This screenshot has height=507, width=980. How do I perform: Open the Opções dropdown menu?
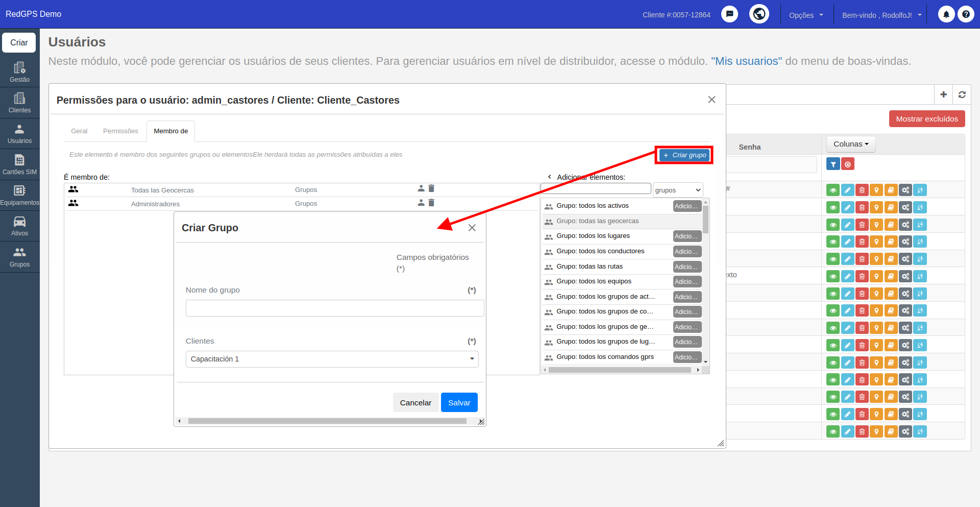(x=806, y=15)
